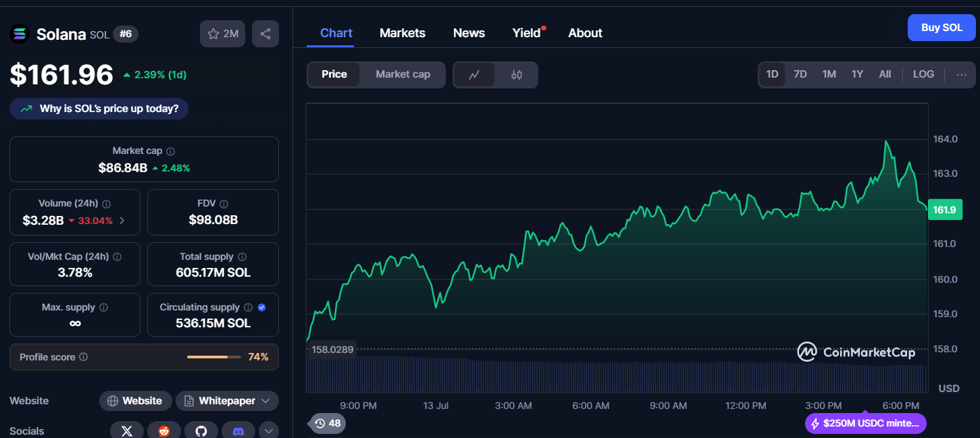Show the Price chart

coord(334,75)
